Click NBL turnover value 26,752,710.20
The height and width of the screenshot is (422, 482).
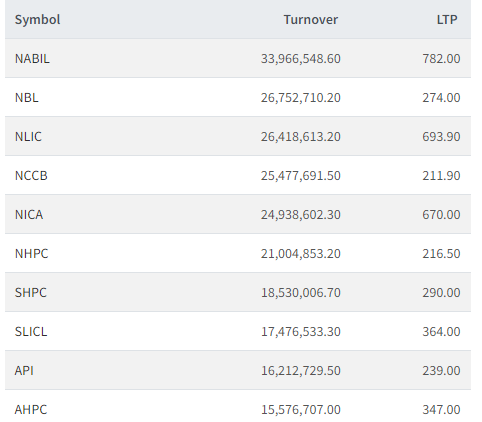click(301, 98)
